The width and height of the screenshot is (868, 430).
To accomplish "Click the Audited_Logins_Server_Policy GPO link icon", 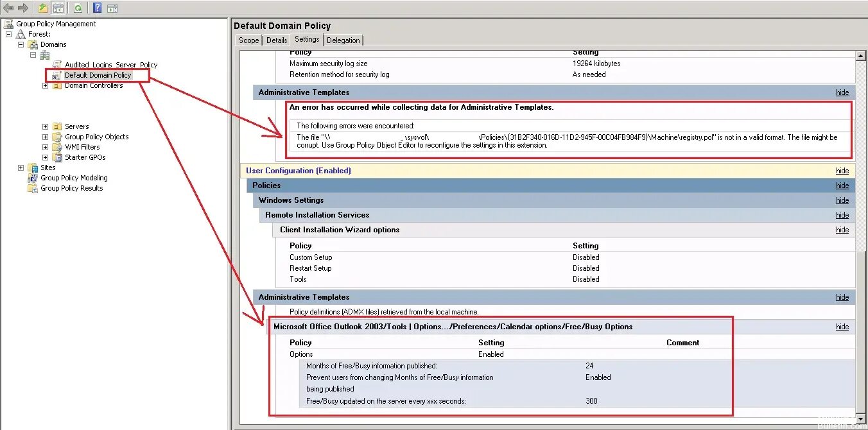I will pos(57,65).
